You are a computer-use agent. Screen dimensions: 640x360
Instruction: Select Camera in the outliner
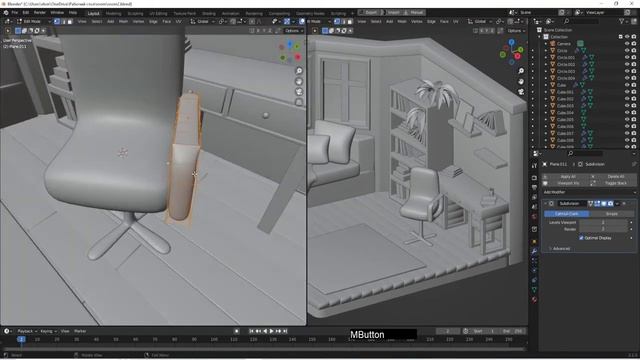564,44
